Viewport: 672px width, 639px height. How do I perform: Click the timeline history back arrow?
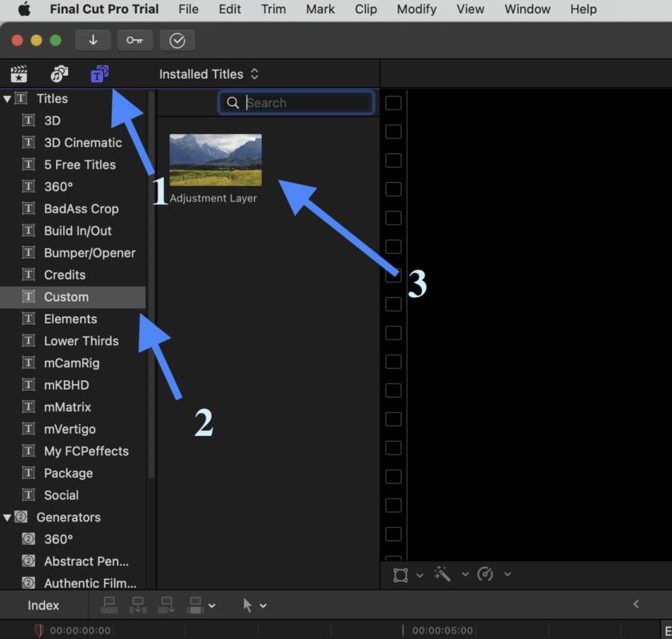pos(636,604)
